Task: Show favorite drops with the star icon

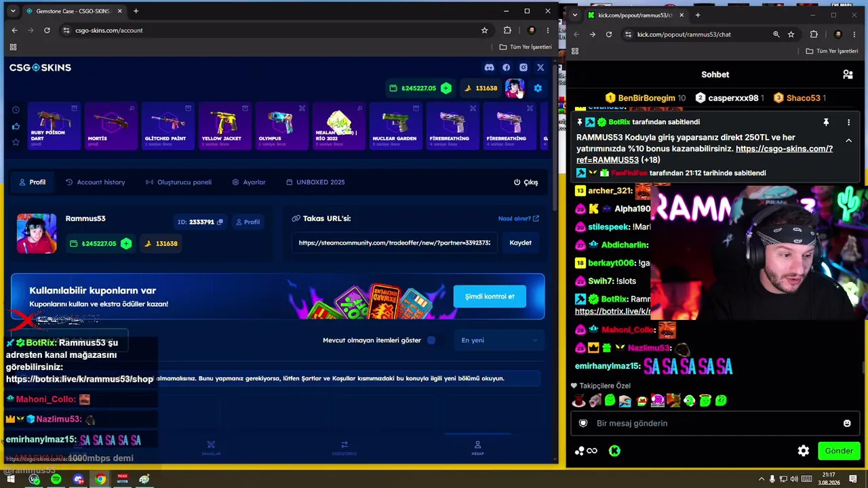Action: pos(16,142)
